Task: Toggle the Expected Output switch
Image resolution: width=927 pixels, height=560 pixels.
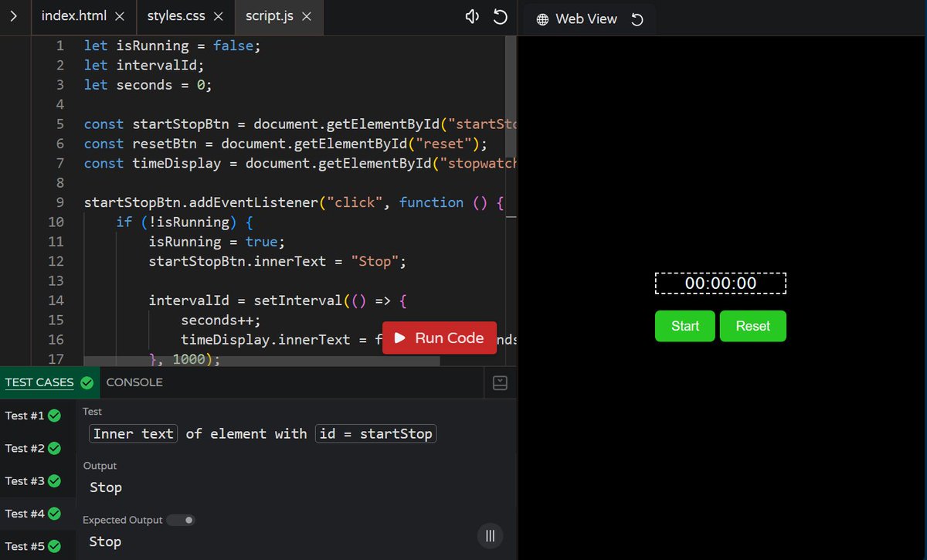Action: coord(181,520)
